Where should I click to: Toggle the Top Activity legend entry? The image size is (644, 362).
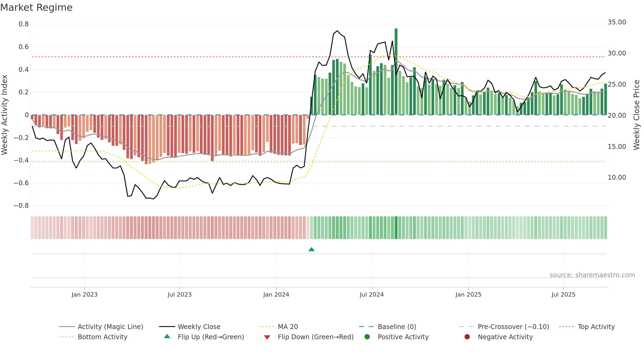coord(587,327)
